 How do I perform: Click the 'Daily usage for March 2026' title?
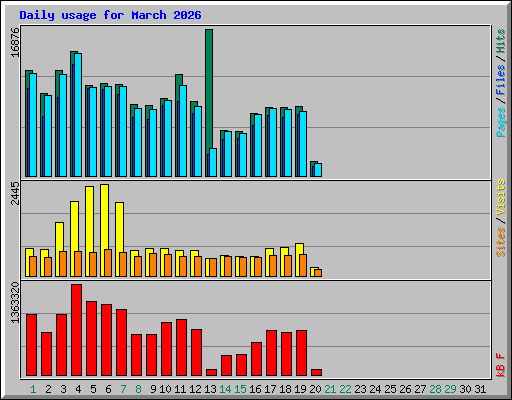(110, 15)
